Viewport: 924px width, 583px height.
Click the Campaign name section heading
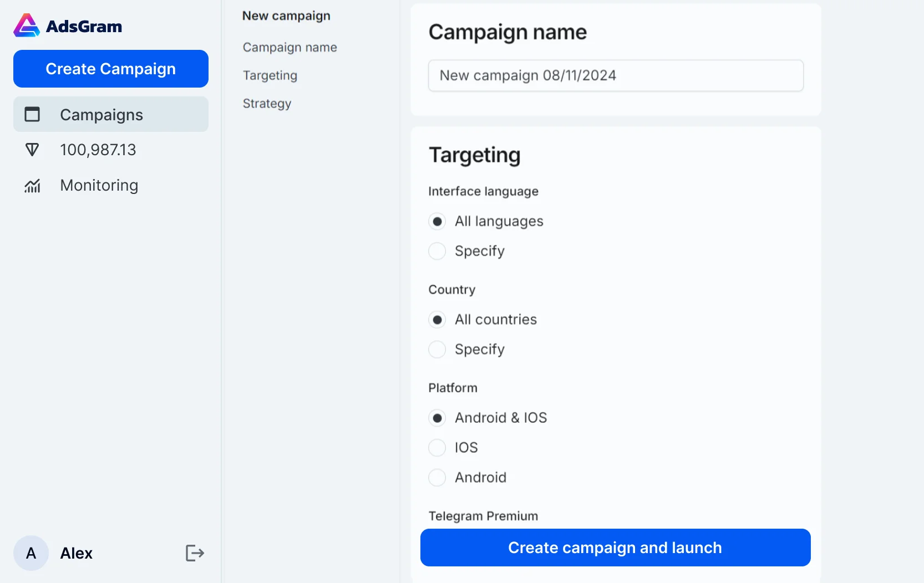(x=507, y=32)
